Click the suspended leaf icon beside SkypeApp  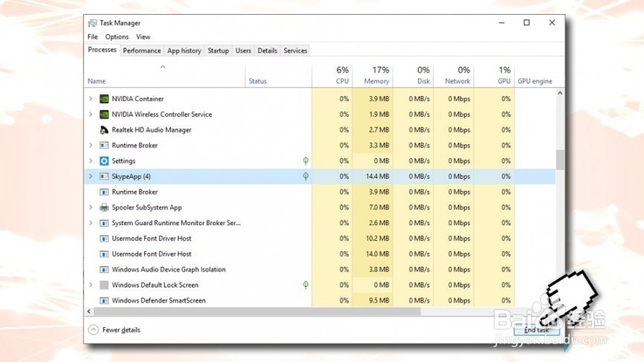tap(306, 176)
